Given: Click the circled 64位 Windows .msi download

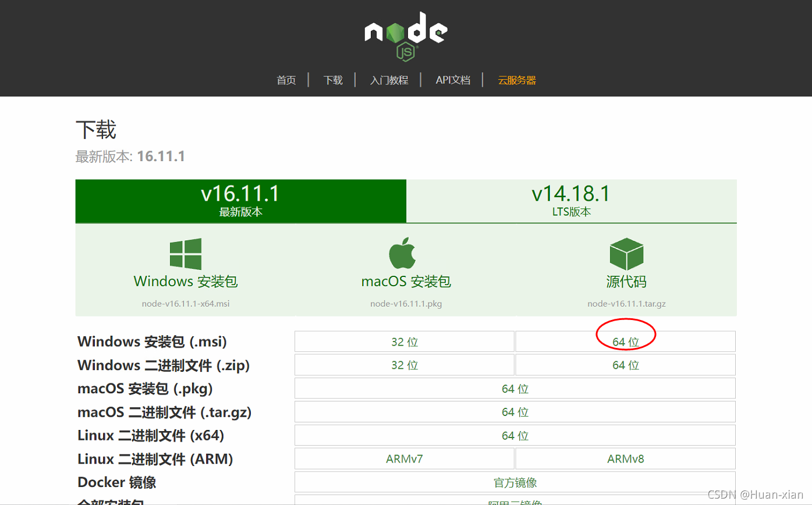Looking at the screenshot, I should click(625, 342).
